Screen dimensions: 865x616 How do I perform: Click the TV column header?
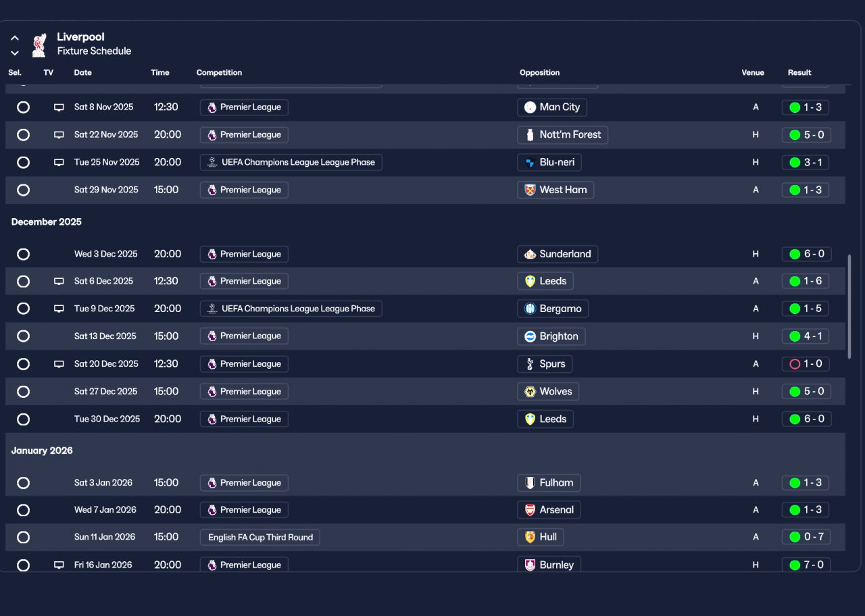pos(49,73)
